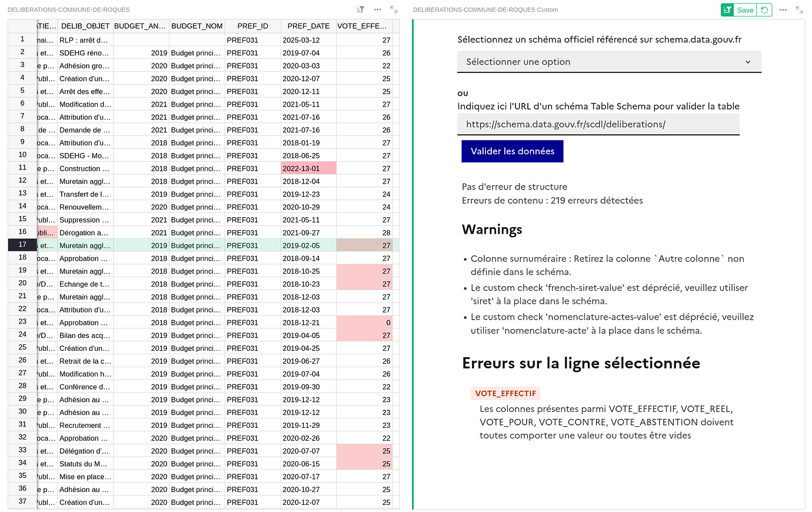The height and width of the screenshot is (512, 812).
Task: Select the highlighted row 17
Action: coord(22,245)
